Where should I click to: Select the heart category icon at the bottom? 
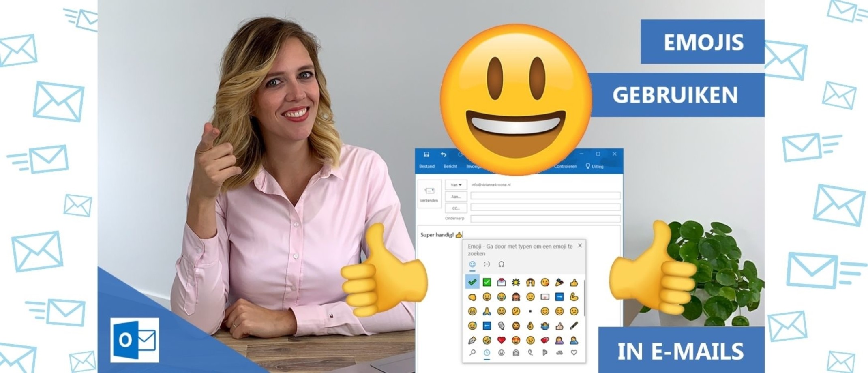(x=574, y=352)
